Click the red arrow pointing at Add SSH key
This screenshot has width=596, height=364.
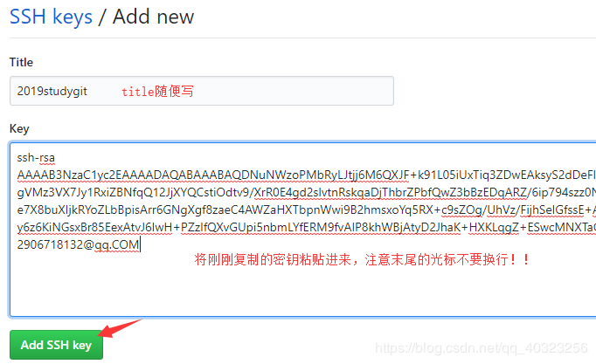click(x=119, y=328)
